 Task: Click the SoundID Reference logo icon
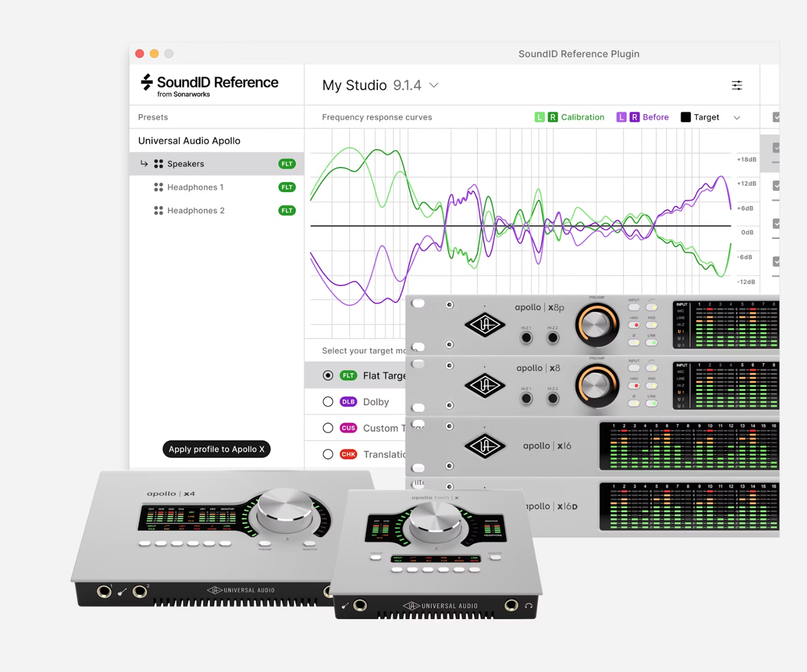tap(145, 83)
